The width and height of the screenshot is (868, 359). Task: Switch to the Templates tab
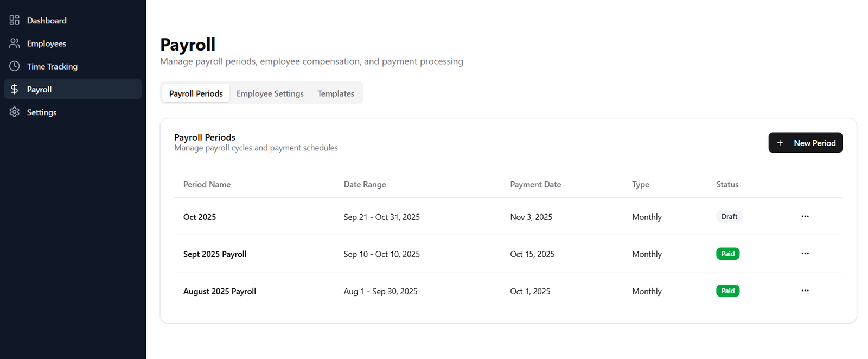(336, 93)
